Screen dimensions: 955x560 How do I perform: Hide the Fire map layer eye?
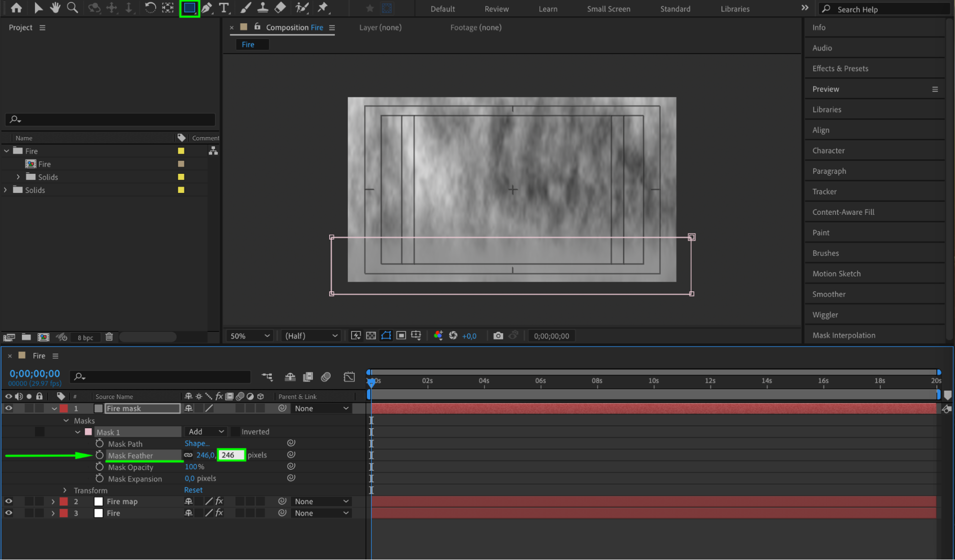[9, 501]
